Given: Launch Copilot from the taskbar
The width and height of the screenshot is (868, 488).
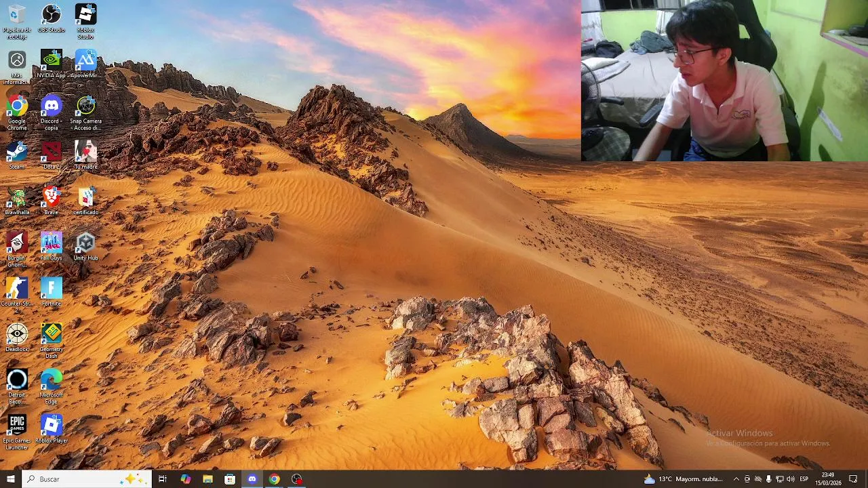Looking at the screenshot, I should click(x=185, y=479).
